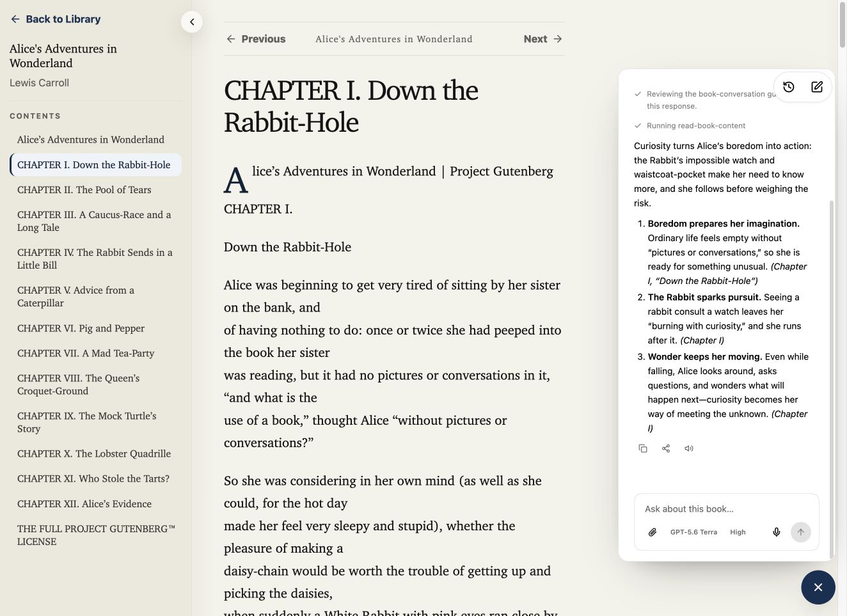Open the High reasoning level selector
Image resolution: width=847 pixels, height=616 pixels.
[738, 532]
